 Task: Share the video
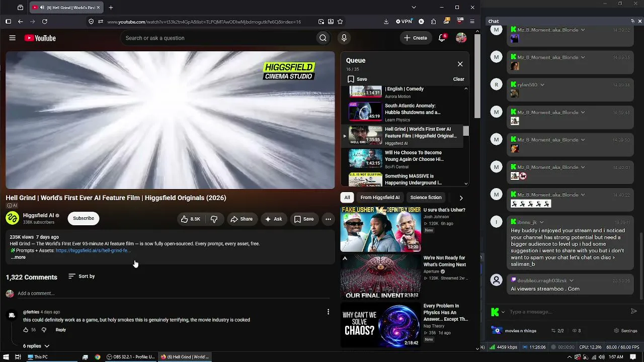(242, 219)
